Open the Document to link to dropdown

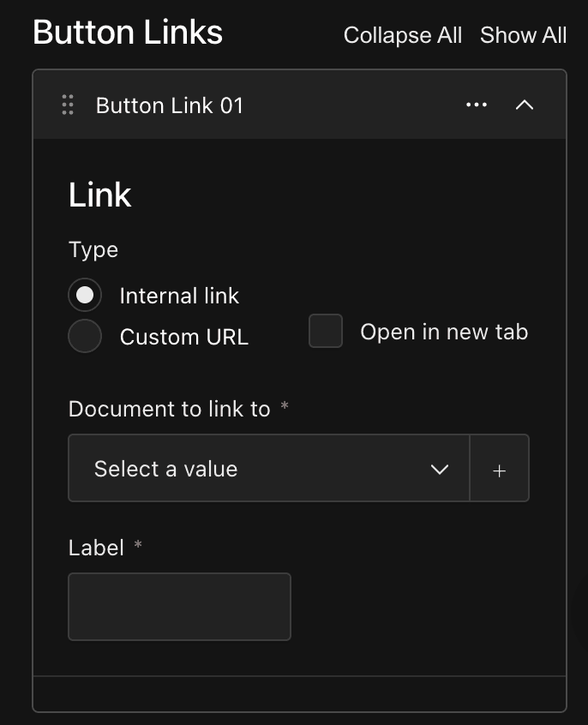(269, 469)
